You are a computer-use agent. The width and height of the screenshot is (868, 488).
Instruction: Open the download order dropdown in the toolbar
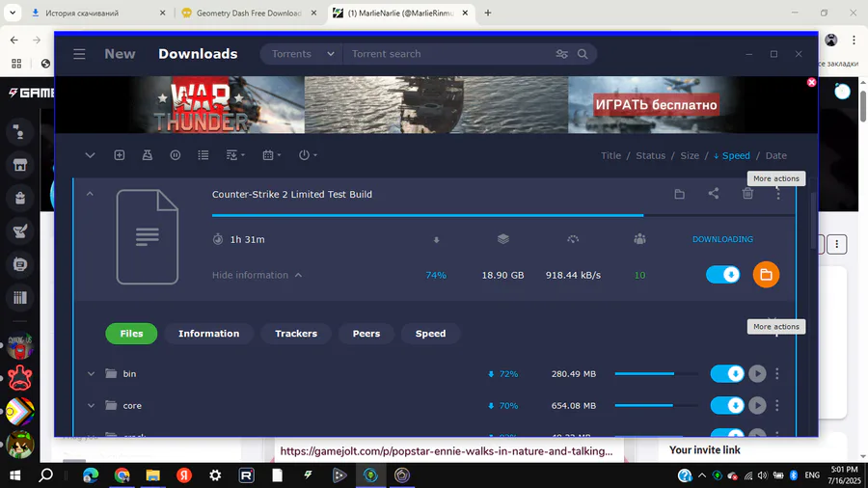point(235,155)
